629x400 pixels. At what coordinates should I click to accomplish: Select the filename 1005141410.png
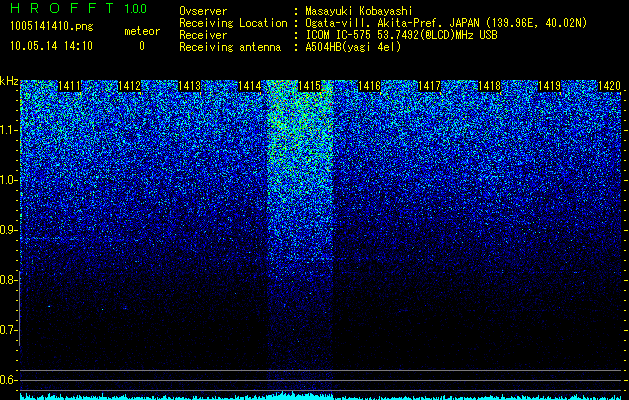click(x=51, y=27)
